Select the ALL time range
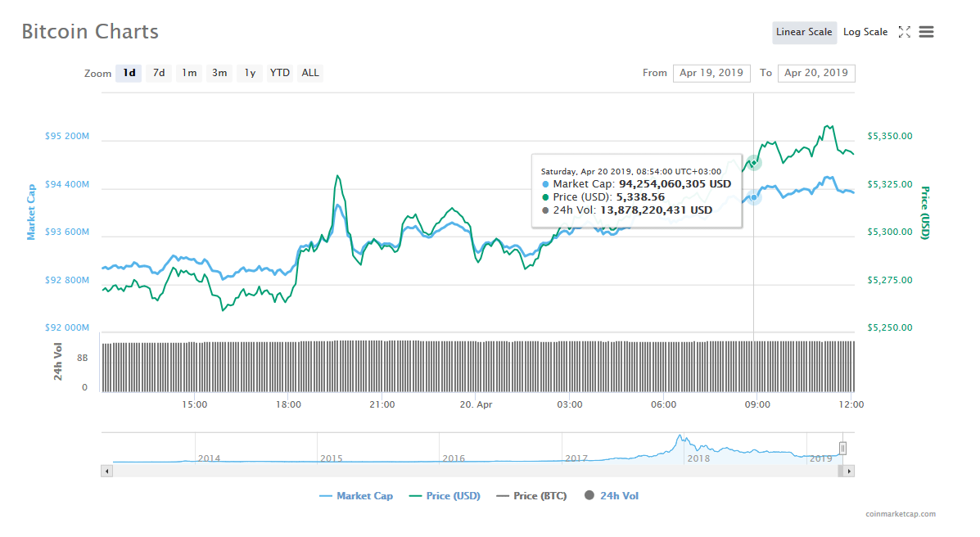Screen dimensions: 980x537 (x=309, y=73)
